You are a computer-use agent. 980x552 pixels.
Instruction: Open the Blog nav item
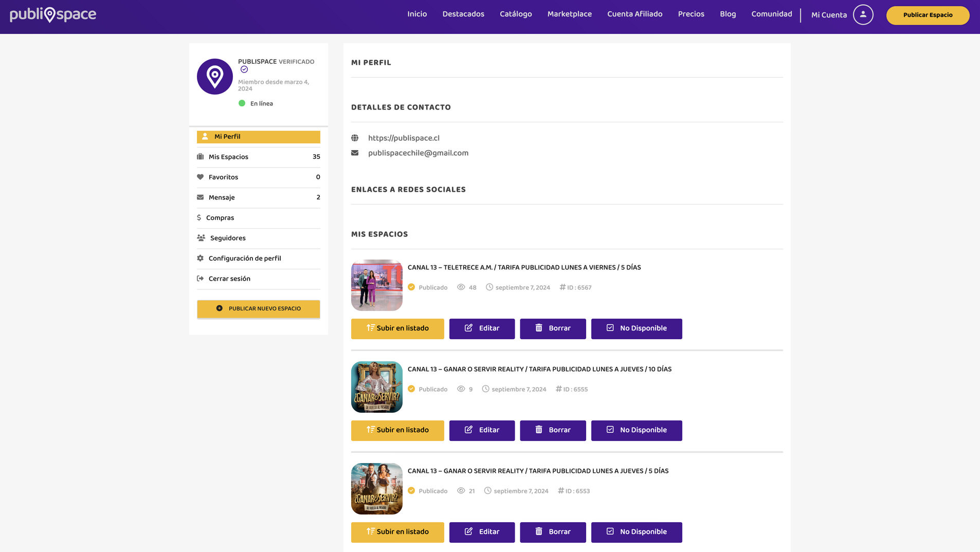(728, 14)
